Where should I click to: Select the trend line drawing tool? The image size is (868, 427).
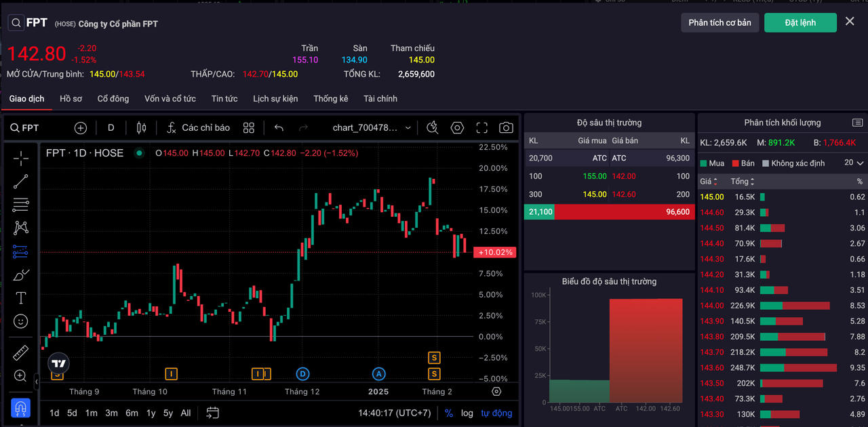click(20, 181)
